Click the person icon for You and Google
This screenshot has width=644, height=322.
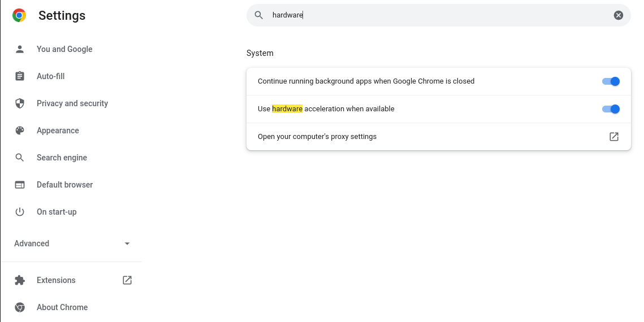coord(20,49)
